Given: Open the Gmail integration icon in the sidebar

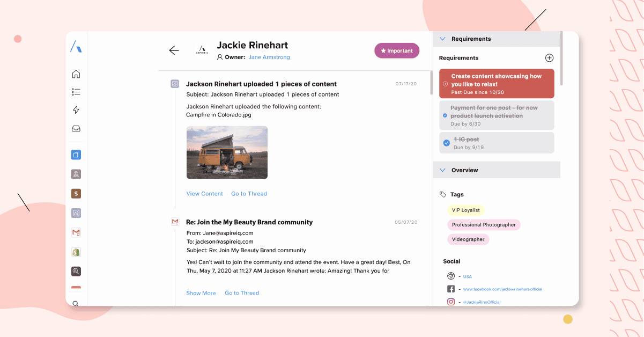Looking at the screenshot, I should pos(76,232).
